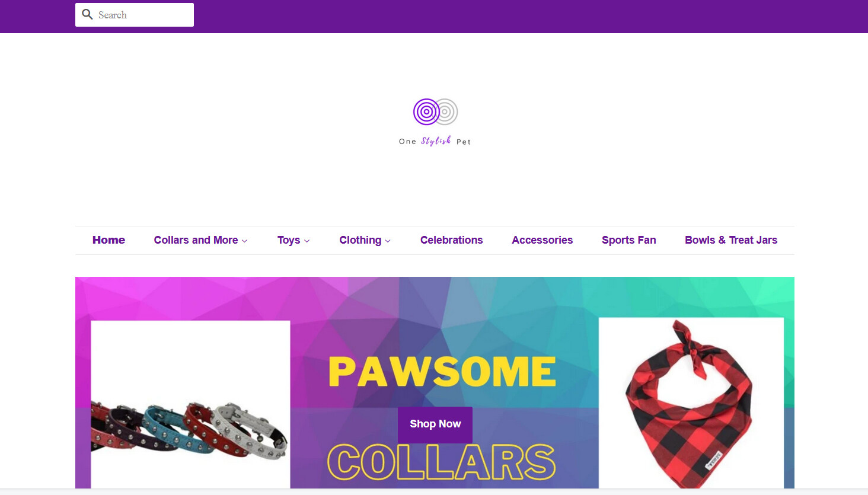
Task: Go to the Home menu item
Action: pyautogui.click(x=108, y=240)
